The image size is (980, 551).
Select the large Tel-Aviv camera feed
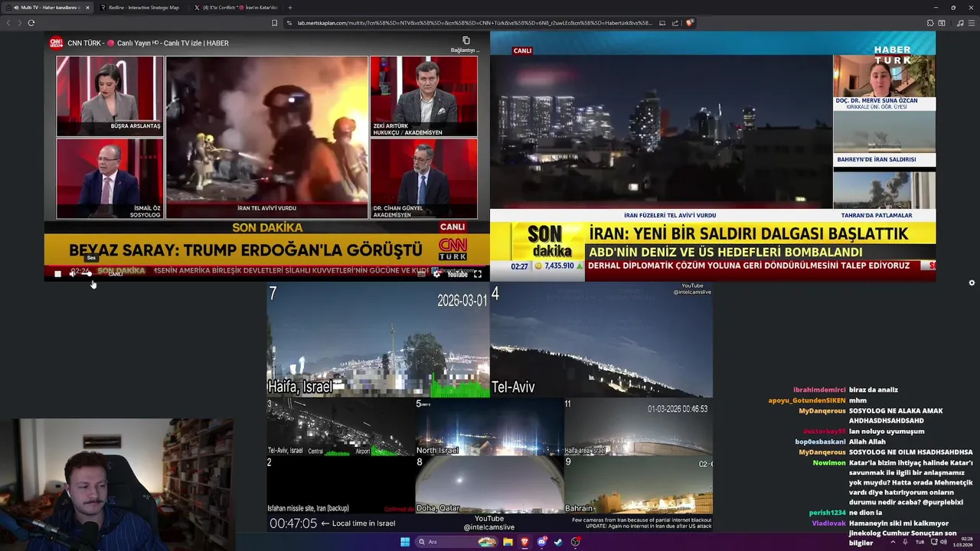click(601, 341)
